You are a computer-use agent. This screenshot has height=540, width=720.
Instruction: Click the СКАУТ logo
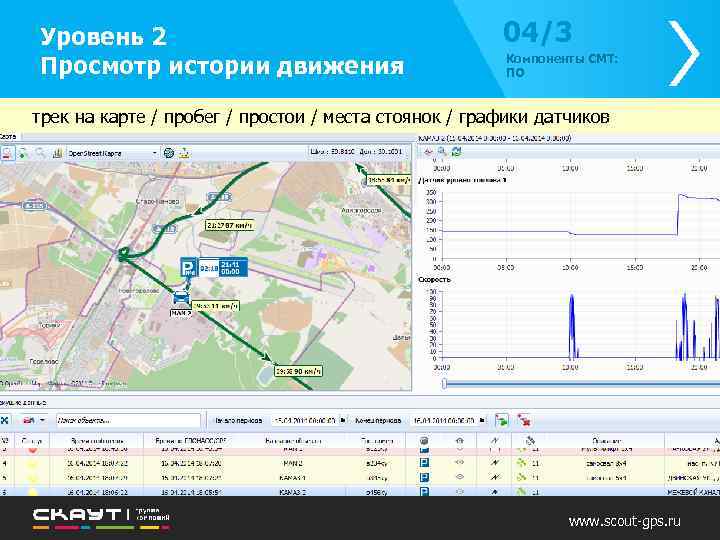(101, 518)
